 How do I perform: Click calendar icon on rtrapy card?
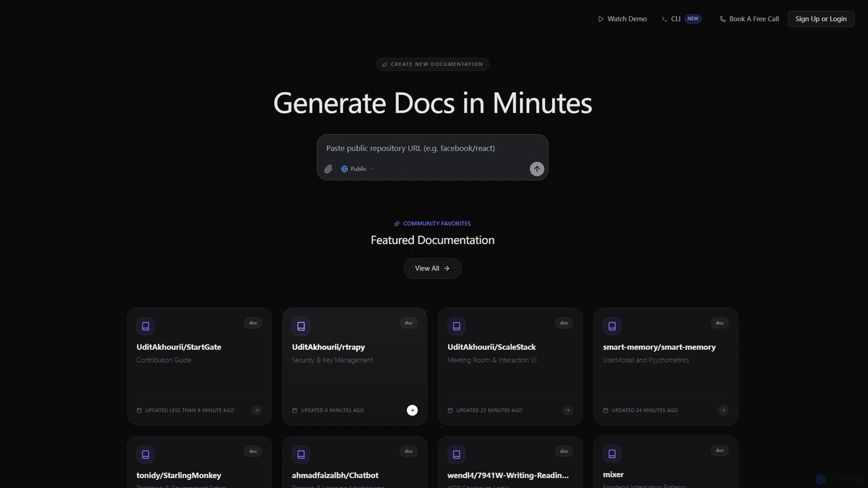(295, 410)
